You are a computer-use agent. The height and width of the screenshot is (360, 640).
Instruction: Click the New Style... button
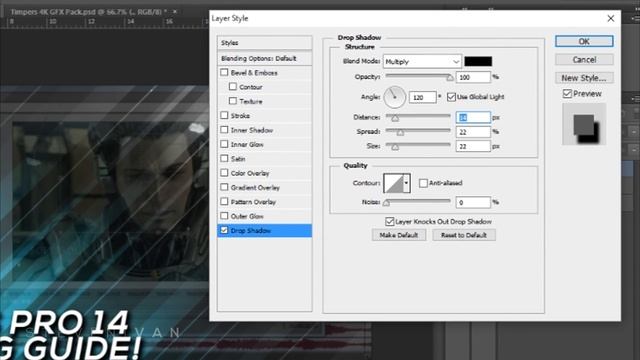tap(584, 78)
